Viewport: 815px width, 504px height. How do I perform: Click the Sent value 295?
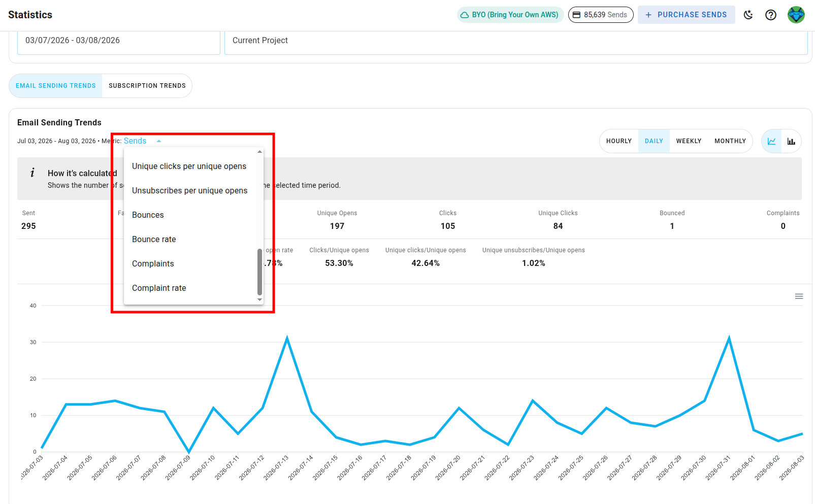(x=28, y=226)
